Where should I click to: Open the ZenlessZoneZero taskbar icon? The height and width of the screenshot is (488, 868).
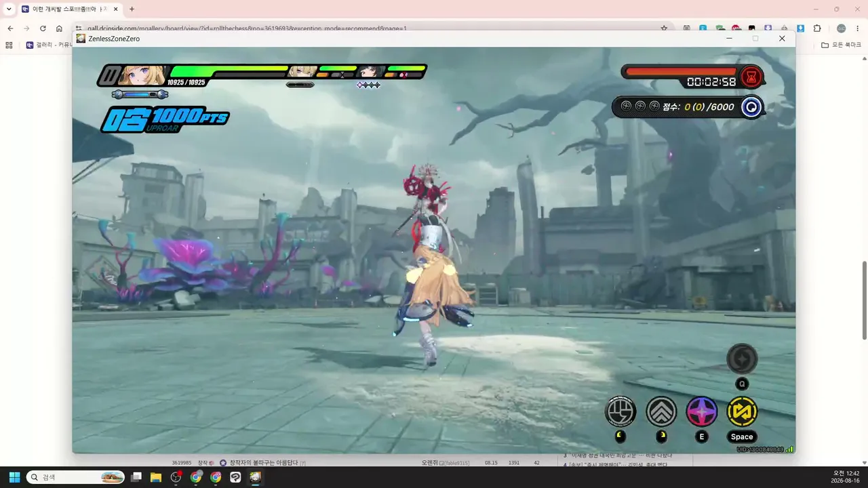tap(255, 477)
